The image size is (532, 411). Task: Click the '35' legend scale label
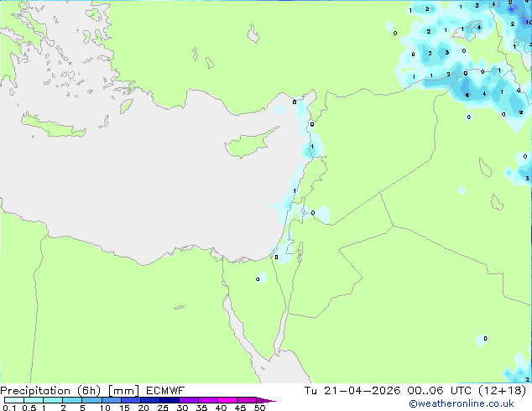click(201, 408)
